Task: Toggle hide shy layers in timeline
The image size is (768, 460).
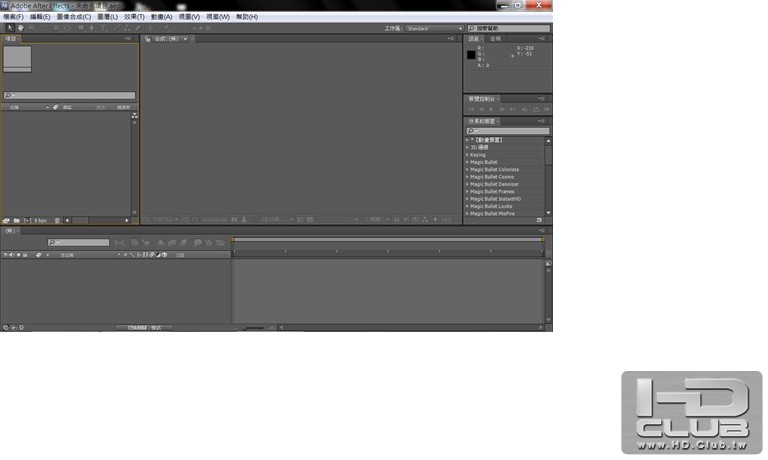Action: [x=160, y=242]
